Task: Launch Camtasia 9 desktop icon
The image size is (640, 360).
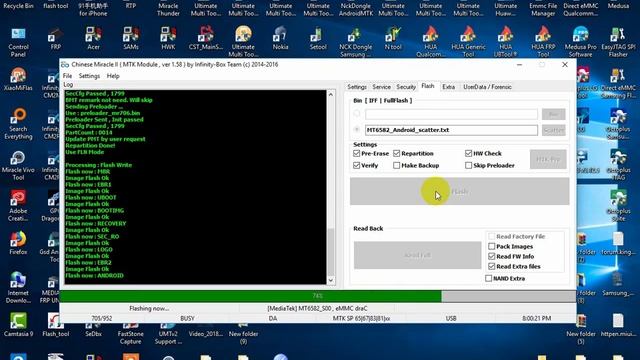Action: pos(18,325)
